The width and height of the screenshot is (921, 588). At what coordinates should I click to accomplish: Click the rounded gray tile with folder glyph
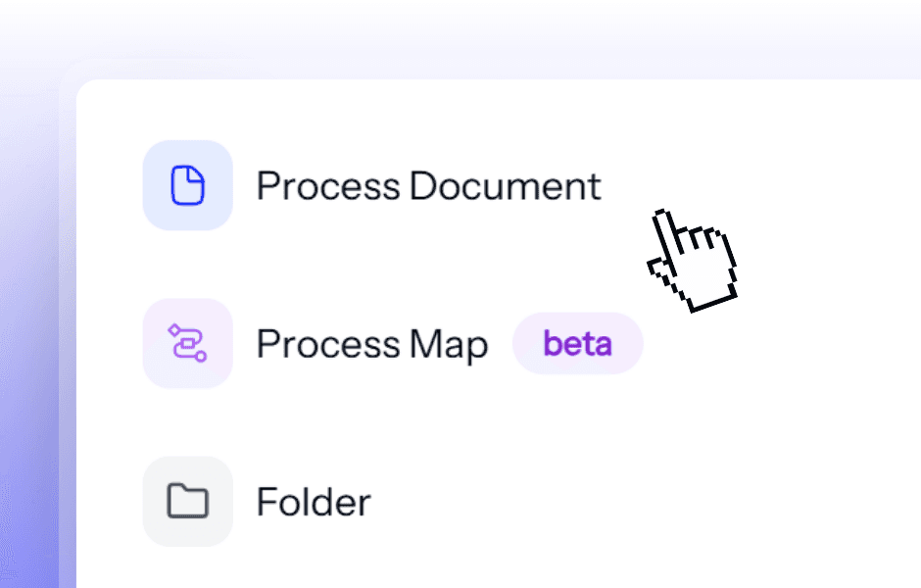(x=188, y=502)
